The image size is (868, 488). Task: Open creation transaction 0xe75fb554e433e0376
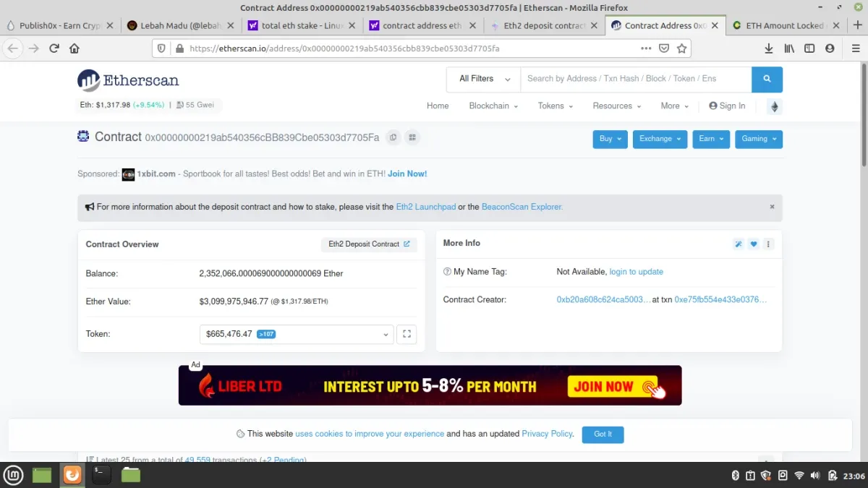720,299
